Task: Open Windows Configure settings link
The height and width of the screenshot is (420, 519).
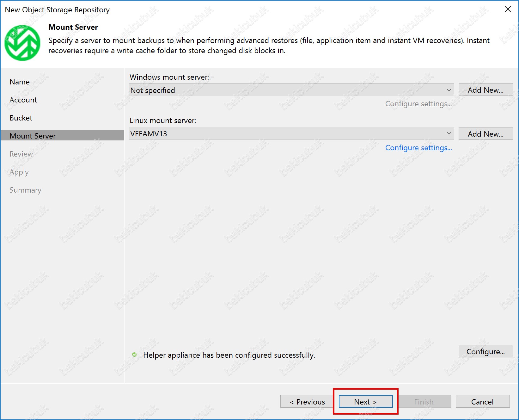Action: tap(418, 104)
